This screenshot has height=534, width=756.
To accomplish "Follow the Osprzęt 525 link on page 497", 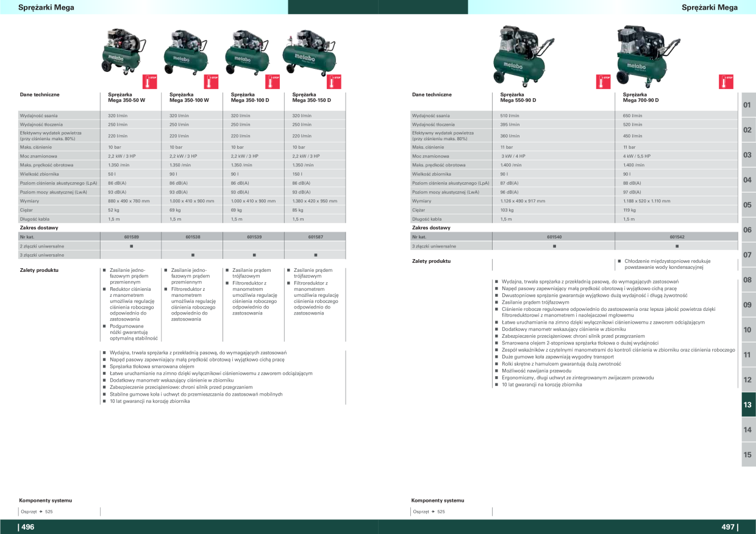I will [x=429, y=511].
